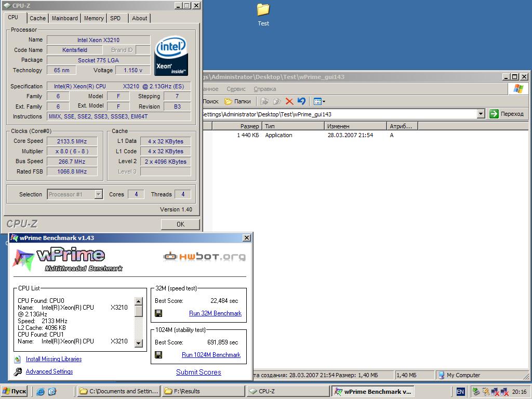Viewport: 532px width, 399px height.
Task: Open the Processor #1 selection dropdown
Action: [x=98, y=194]
